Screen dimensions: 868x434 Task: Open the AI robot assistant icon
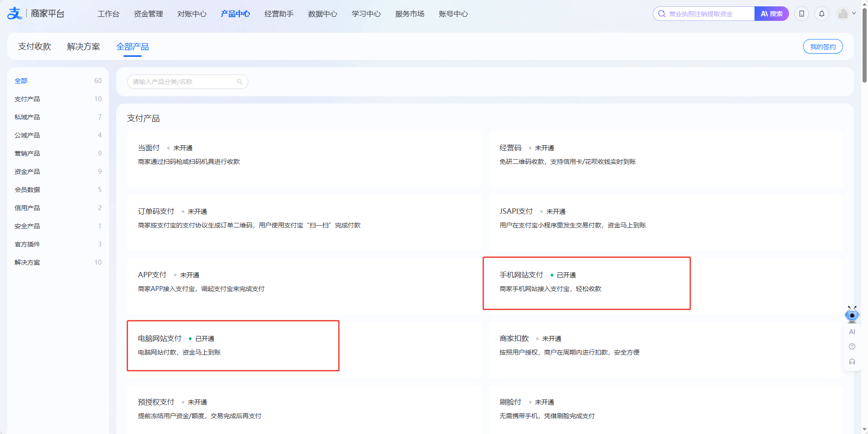coord(852,314)
